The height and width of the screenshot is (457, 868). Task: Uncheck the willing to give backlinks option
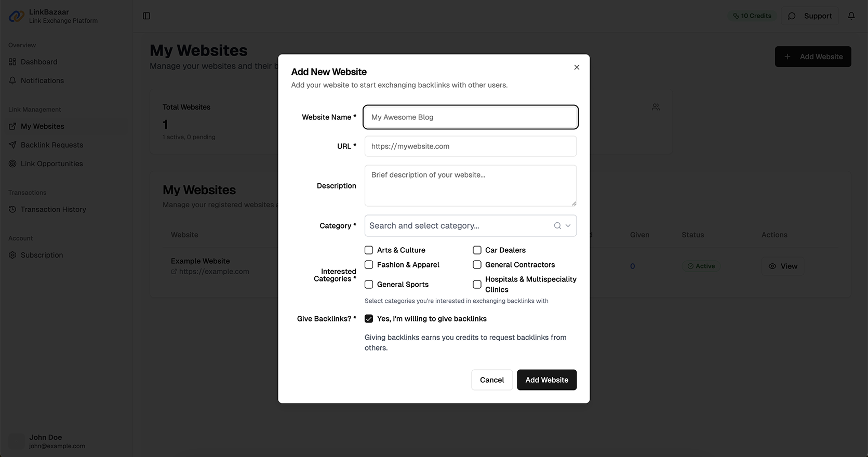(x=369, y=318)
